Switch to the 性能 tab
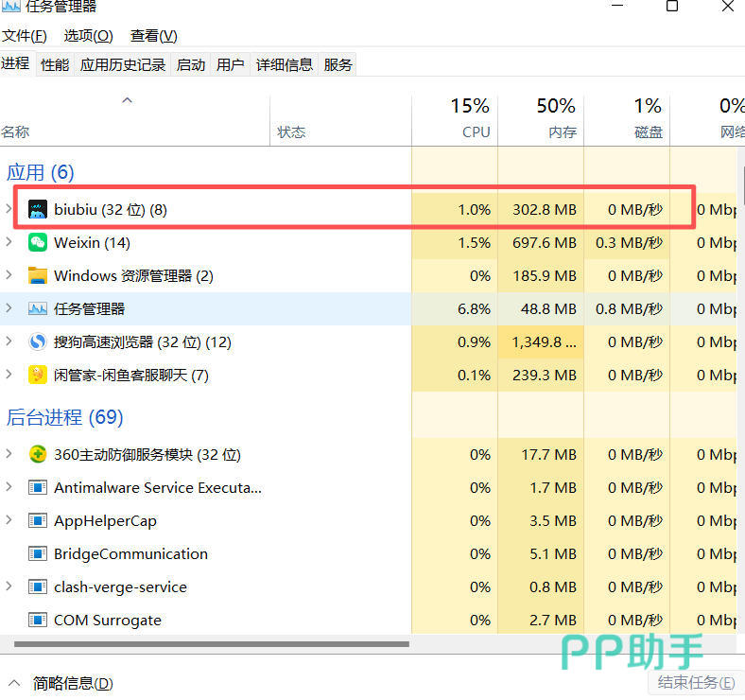Image resolution: width=745 pixels, height=700 pixels. (x=55, y=65)
